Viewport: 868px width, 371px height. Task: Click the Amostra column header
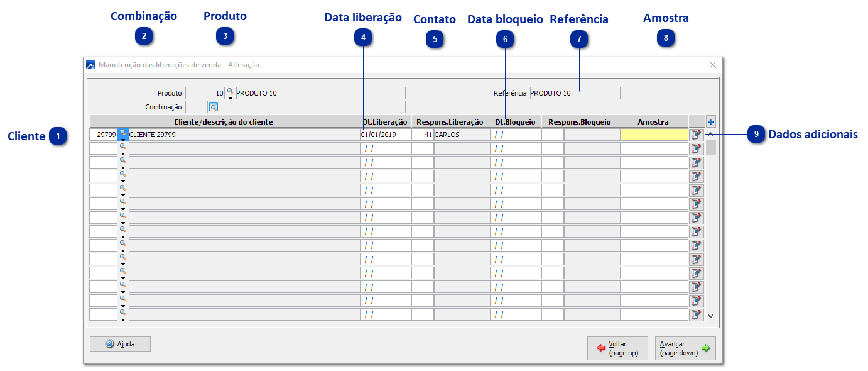click(x=654, y=121)
